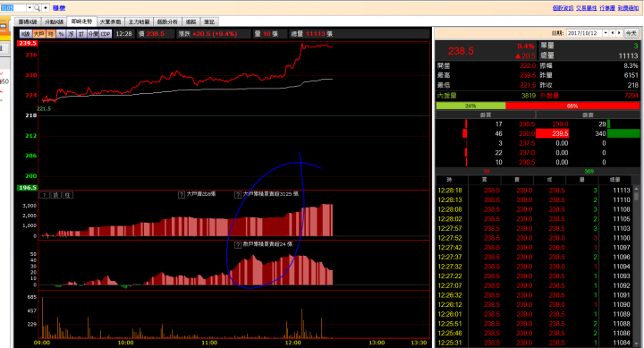Select ask price 239.0 in order book
Image resolution: width=644 pixels, height=348 pixels.
(x=560, y=124)
